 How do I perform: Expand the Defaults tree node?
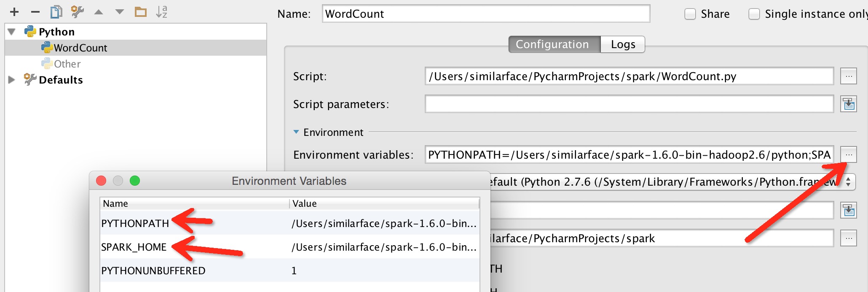click(12, 80)
